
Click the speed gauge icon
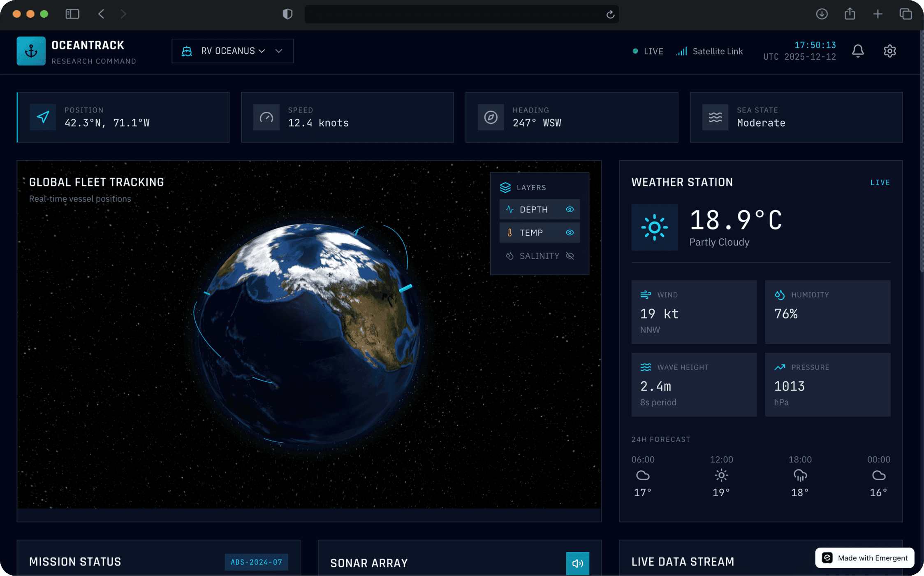click(266, 117)
